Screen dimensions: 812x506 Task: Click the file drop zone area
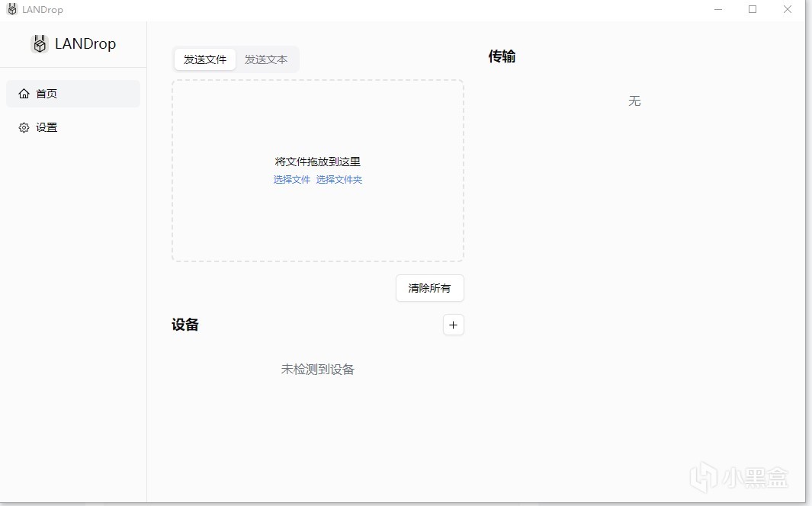tap(318, 171)
